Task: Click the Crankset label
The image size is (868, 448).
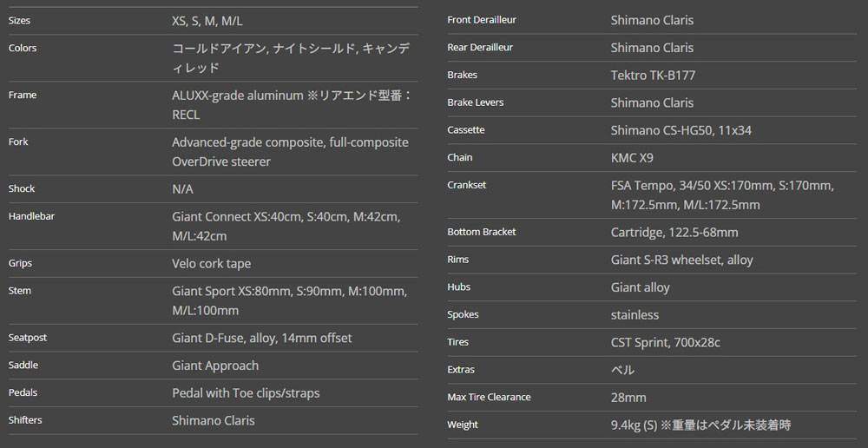Action: pyautogui.click(x=467, y=185)
